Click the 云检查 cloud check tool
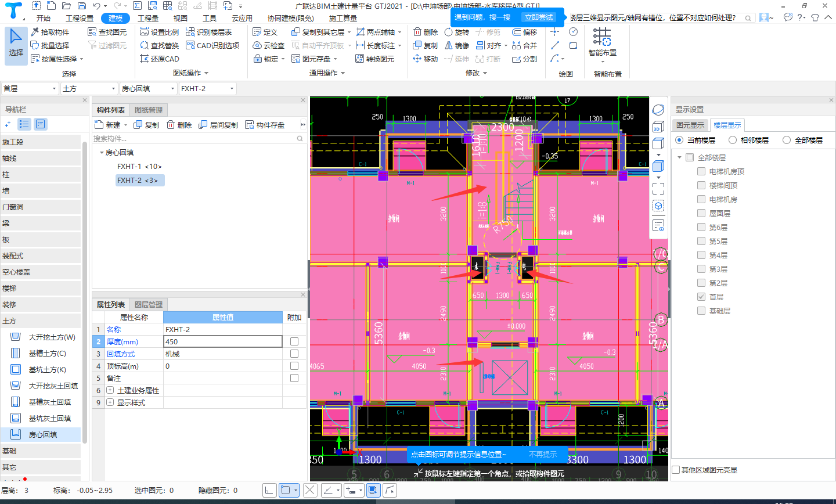Image resolution: width=836 pixels, height=504 pixels. (x=269, y=45)
